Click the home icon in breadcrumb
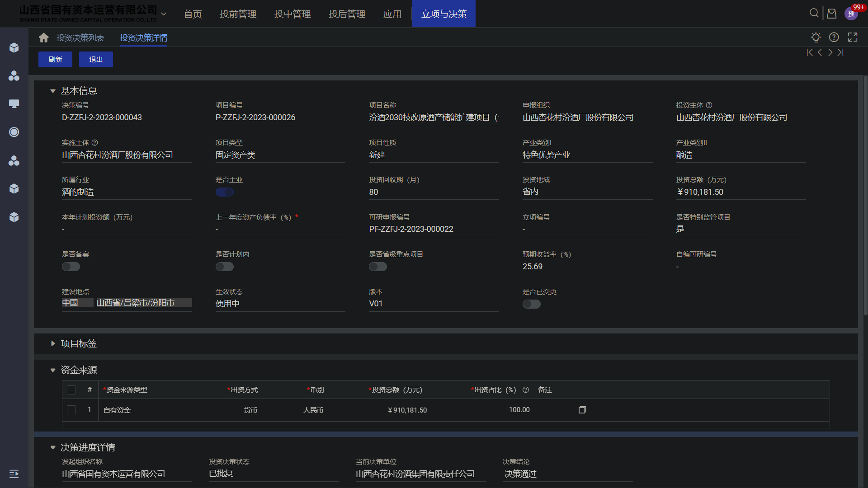The image size is (868, 488). coord(43,38)
